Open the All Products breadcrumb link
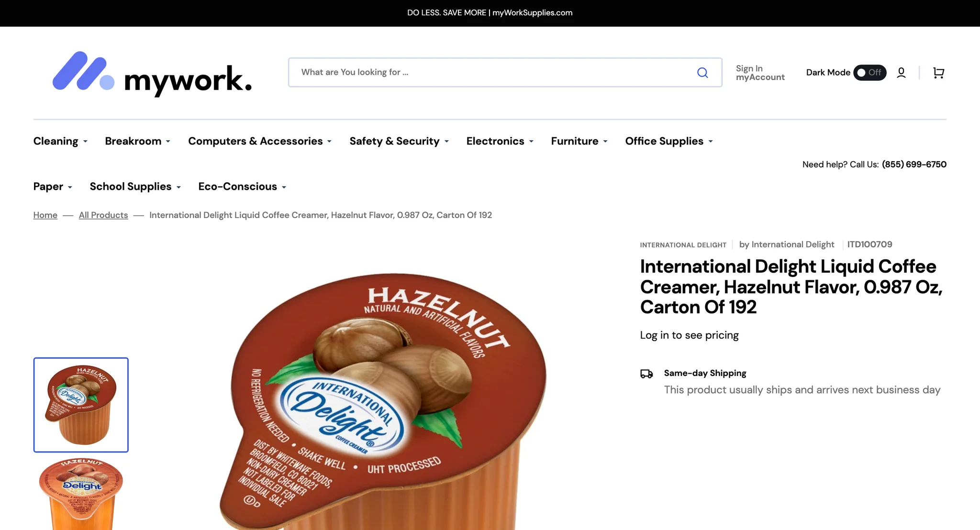Viewport: 980px width, 530px height. click(103, 215)
